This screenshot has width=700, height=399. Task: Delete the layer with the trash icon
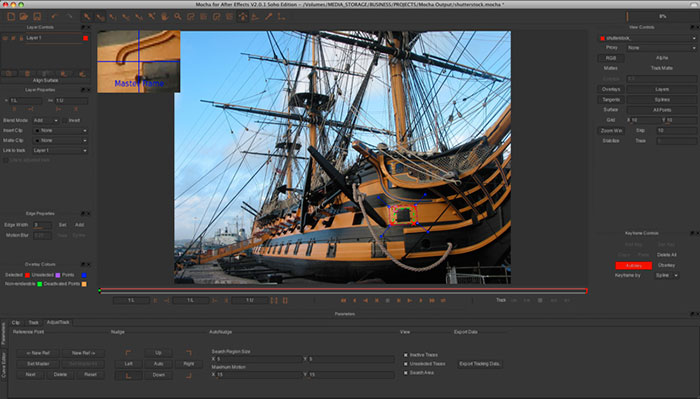(x=27, y=74)
